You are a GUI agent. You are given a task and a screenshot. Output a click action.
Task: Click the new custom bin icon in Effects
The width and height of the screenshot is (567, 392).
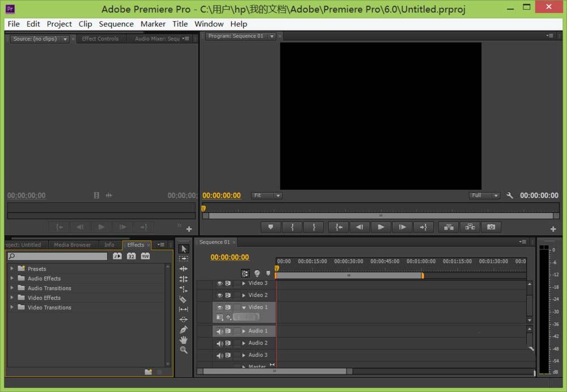(148, 372)
